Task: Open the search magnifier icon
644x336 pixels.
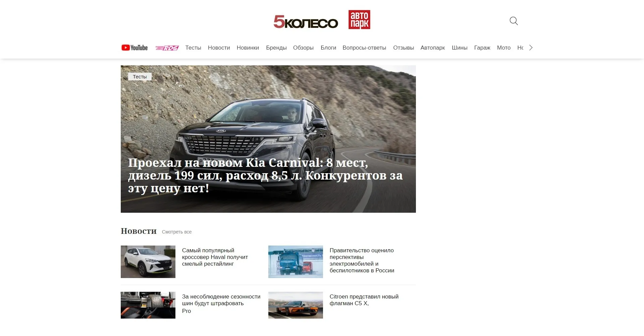Action: [x=514, y=21]
